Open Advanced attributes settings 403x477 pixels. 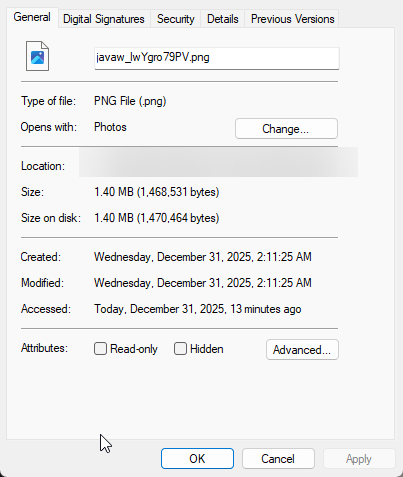302,350
